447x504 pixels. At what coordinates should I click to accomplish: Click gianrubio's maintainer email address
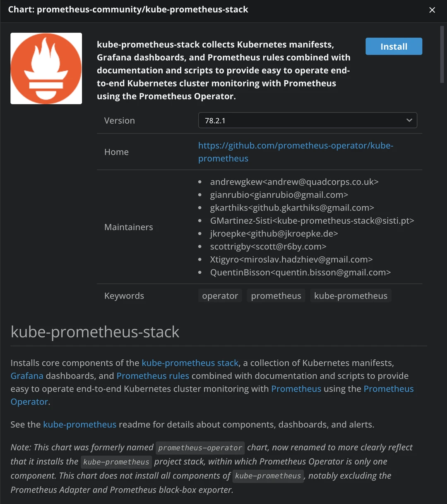279,194
